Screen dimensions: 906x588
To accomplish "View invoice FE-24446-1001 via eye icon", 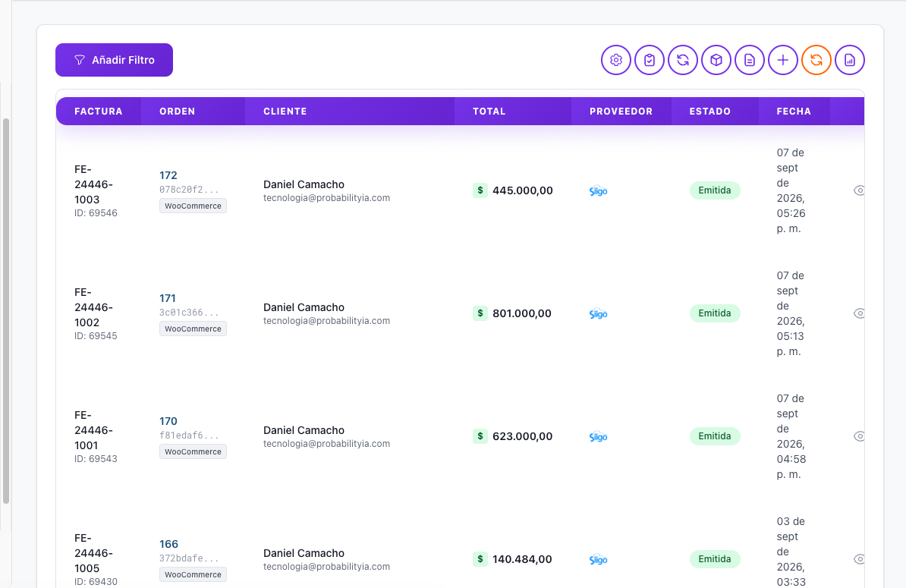I will coord(859,436).
